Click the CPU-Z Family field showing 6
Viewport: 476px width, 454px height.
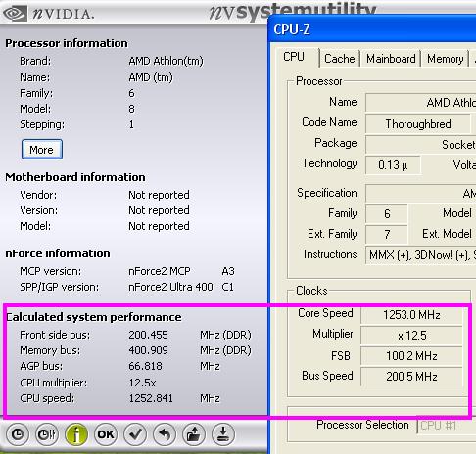pos(387,214)
